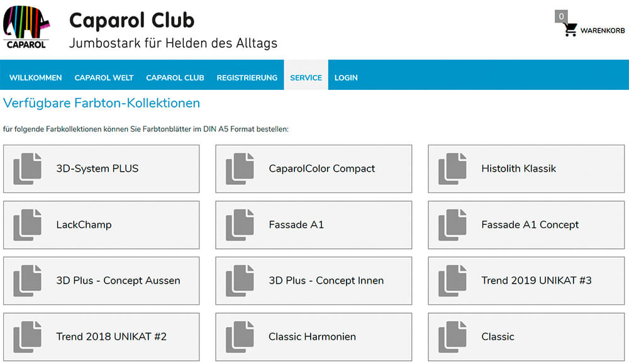The height and width of the screenshot is (364, 629).
Task: Go to the WILLKOMMEN menu item
Action: 36,78
